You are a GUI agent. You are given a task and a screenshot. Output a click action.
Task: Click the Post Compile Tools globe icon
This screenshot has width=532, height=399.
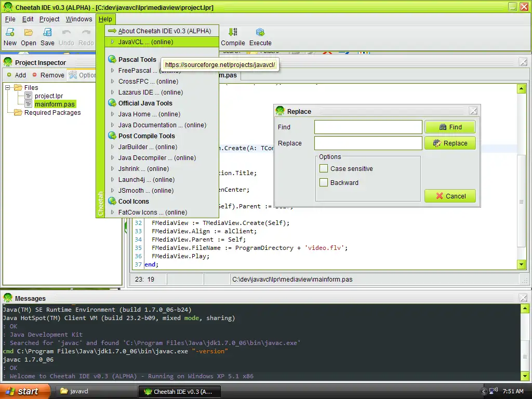(112, 136)
